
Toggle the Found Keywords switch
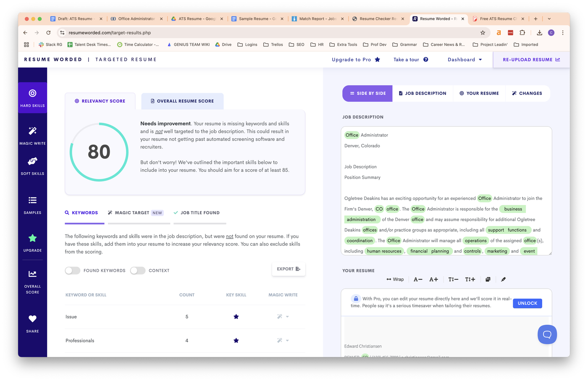73,271
